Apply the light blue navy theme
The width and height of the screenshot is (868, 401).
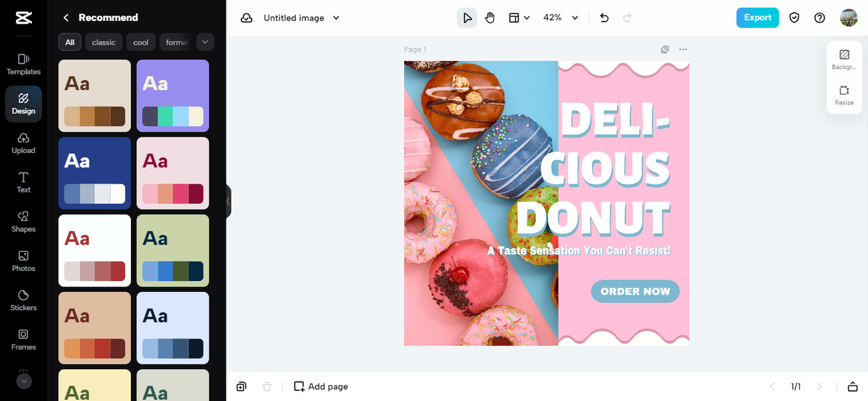point(173,328)
